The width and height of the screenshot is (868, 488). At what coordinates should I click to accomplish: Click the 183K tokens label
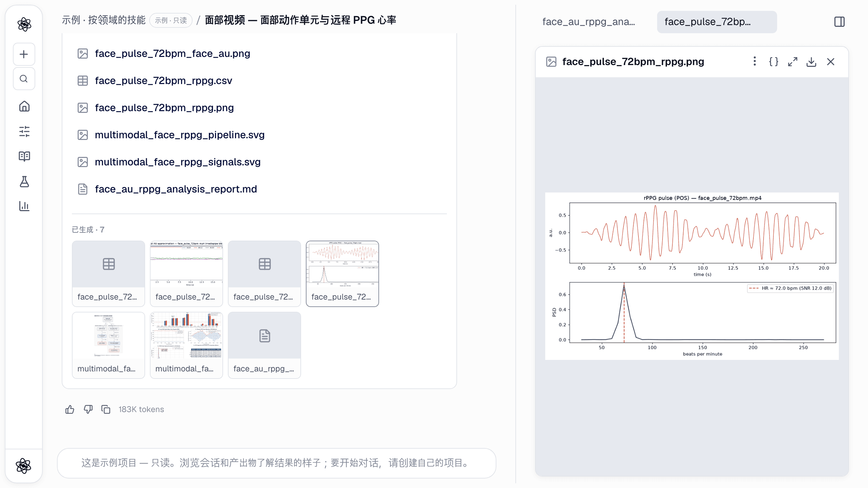(x=141, y=409)
